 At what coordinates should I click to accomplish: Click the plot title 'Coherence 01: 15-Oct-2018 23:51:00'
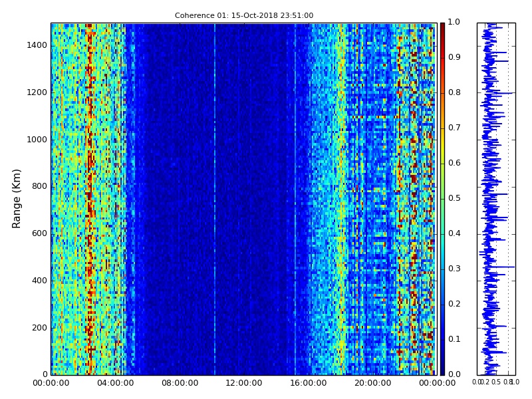pos(244,15)
